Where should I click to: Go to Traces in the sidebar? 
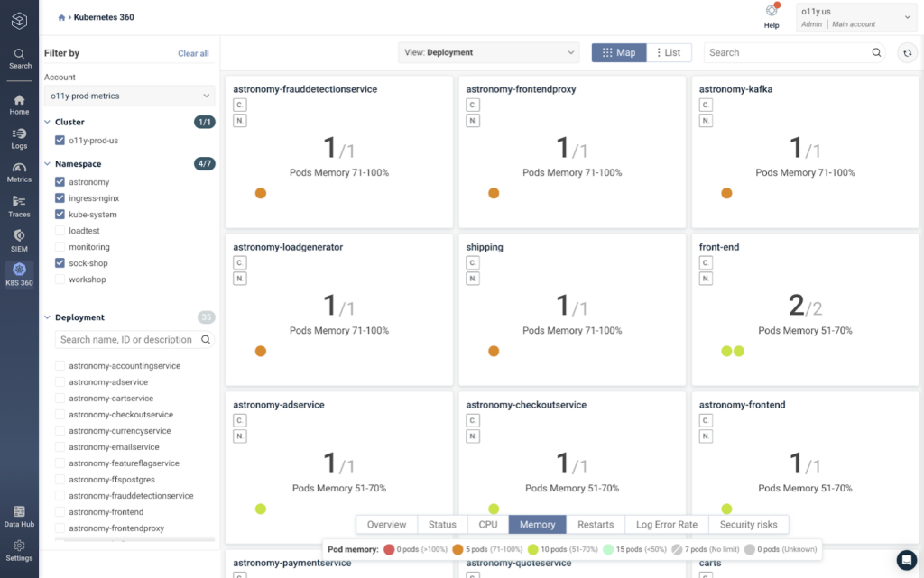pyautogui.click(x=19, y=206)
